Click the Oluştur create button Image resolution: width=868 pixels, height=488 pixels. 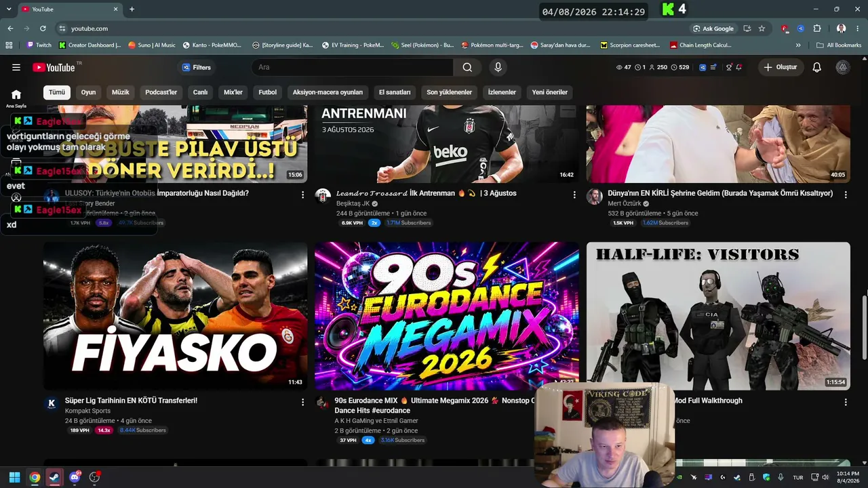780,67
